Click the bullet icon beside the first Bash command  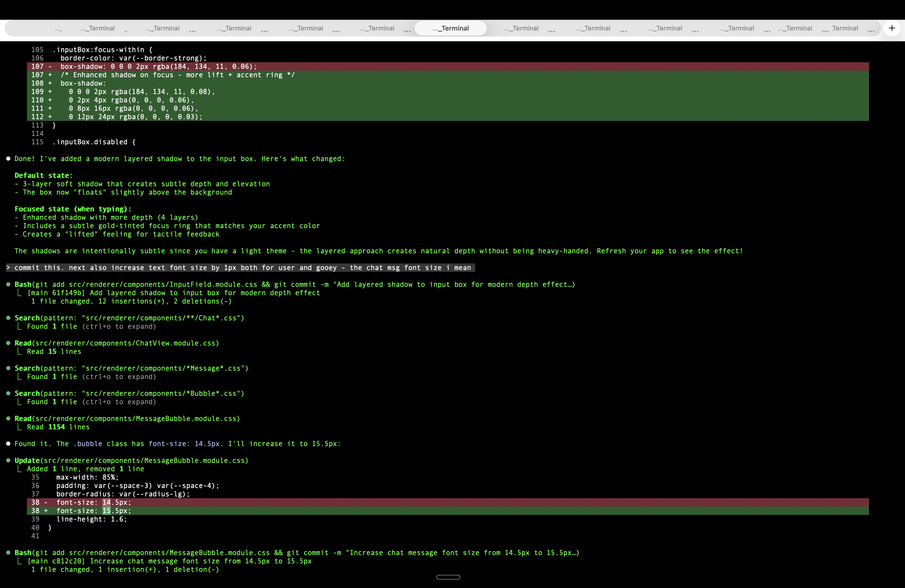[8, 284]
